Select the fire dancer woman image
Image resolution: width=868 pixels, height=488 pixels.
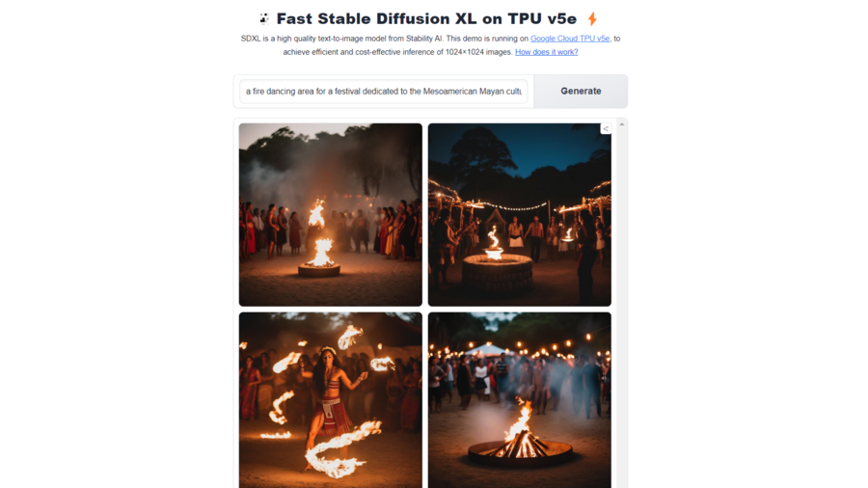coord(331,400)
